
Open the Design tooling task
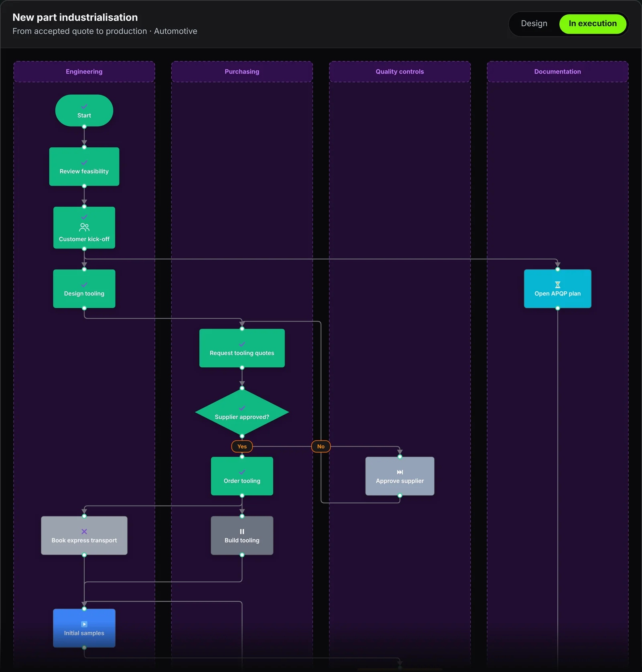pos(84,289)
